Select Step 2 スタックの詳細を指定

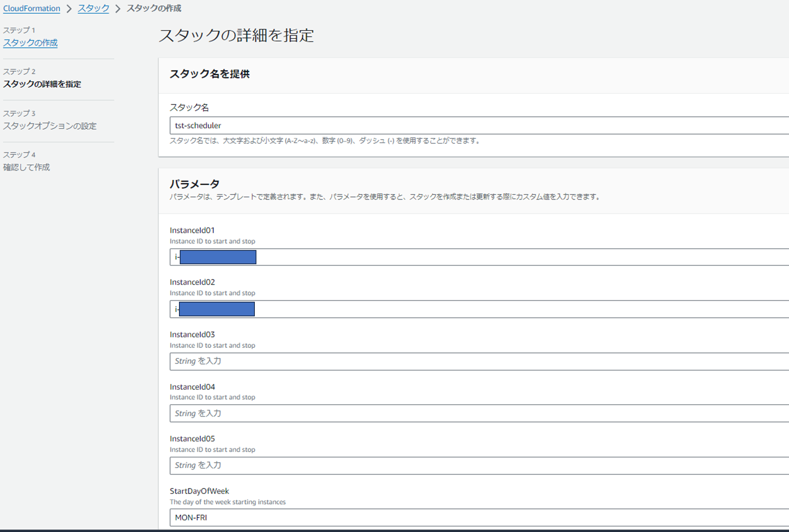pos(42,84)
